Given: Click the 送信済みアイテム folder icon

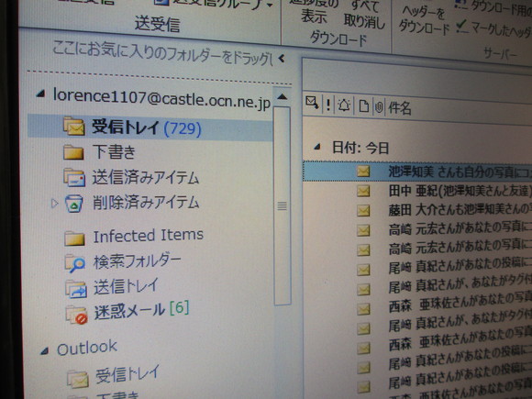Looking at the screenshot, I should [74, 177].
